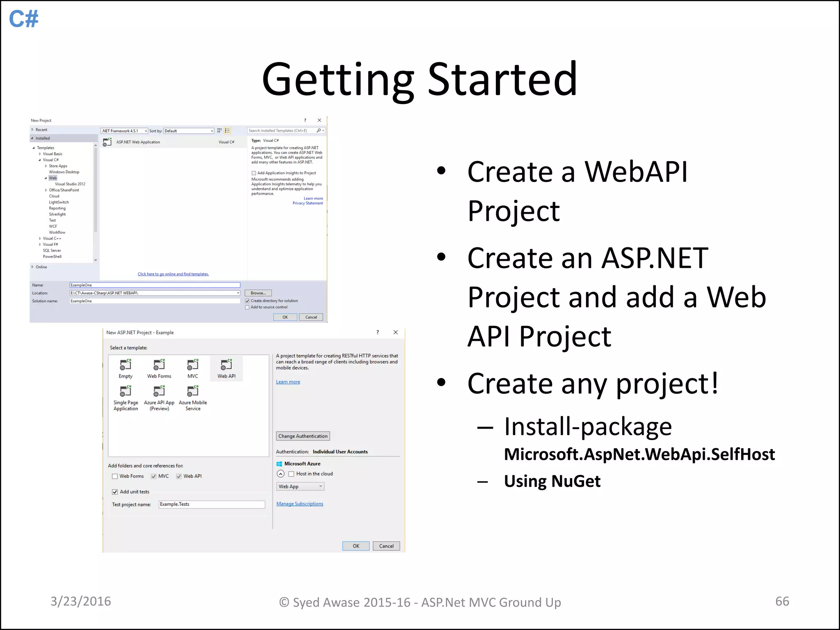Select SQL Server in templates tree
Image resolution: width=840 pixels, height=630 pixels.
pos(52,251)
